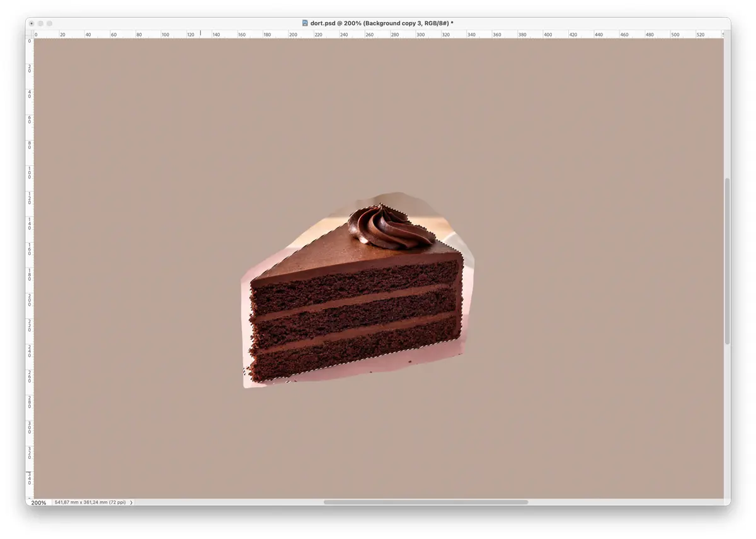The height and width of the screenshot is (539, 756).
Task: Click the ruler origin corner box
Action: [x=29, y=34]
